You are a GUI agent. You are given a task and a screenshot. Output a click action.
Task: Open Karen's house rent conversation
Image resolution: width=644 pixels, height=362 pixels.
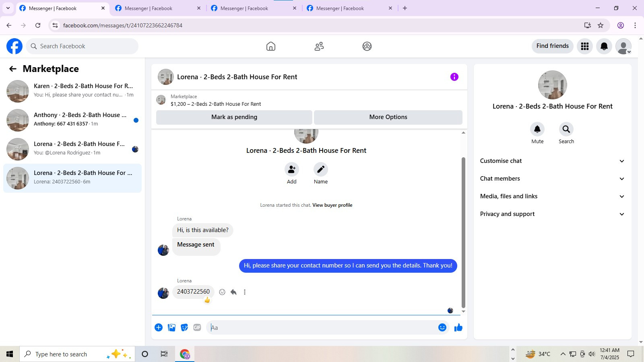click(x=72, y=91)
